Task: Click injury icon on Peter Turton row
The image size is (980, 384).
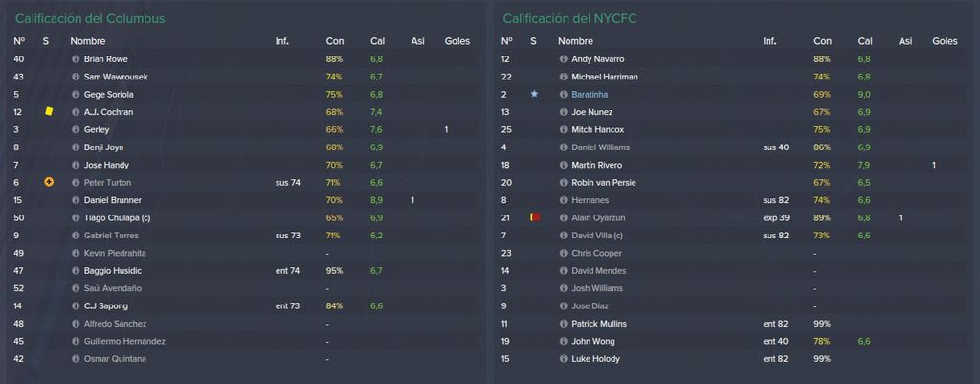Action: click(x=49, y=182)
